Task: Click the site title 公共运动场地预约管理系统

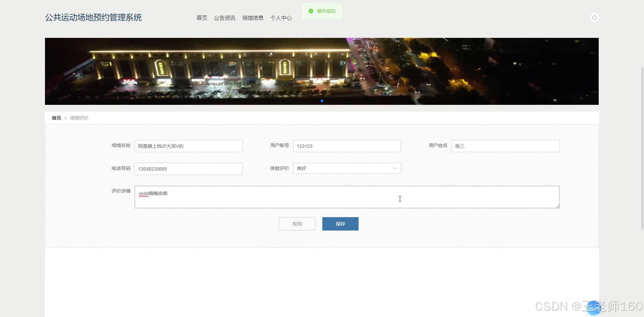Action: coord(94,17)
